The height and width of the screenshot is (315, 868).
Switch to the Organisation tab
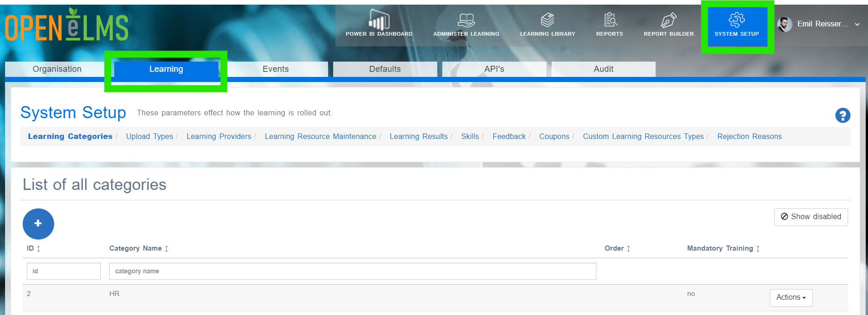click(x=57, y=69)
